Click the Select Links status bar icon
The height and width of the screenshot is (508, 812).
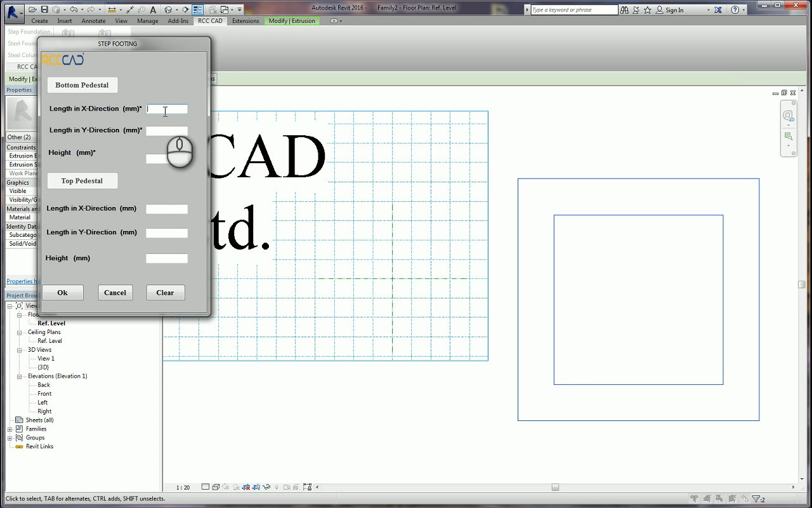pos(694,499)
